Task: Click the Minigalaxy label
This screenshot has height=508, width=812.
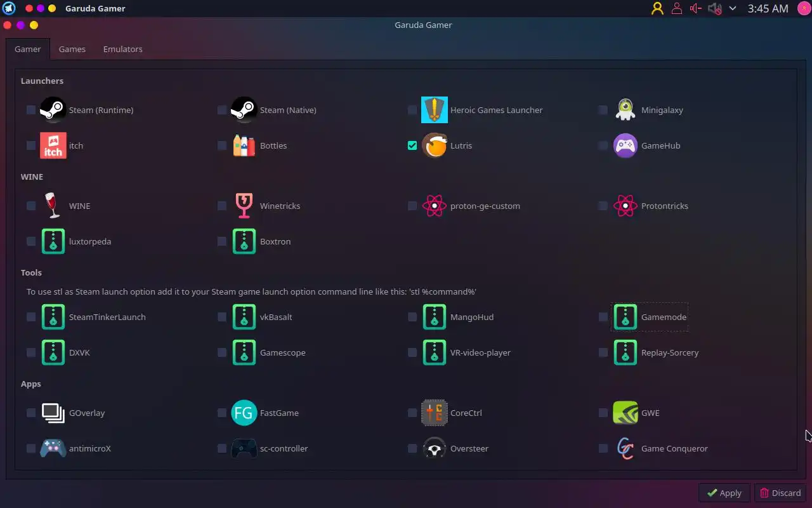Action: click(x=662, y=110)
